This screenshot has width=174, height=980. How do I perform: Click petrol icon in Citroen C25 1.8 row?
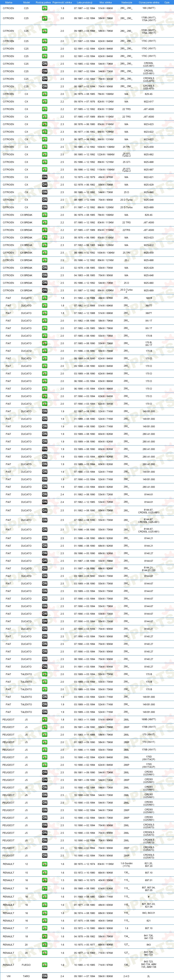[x=45, y=8]
